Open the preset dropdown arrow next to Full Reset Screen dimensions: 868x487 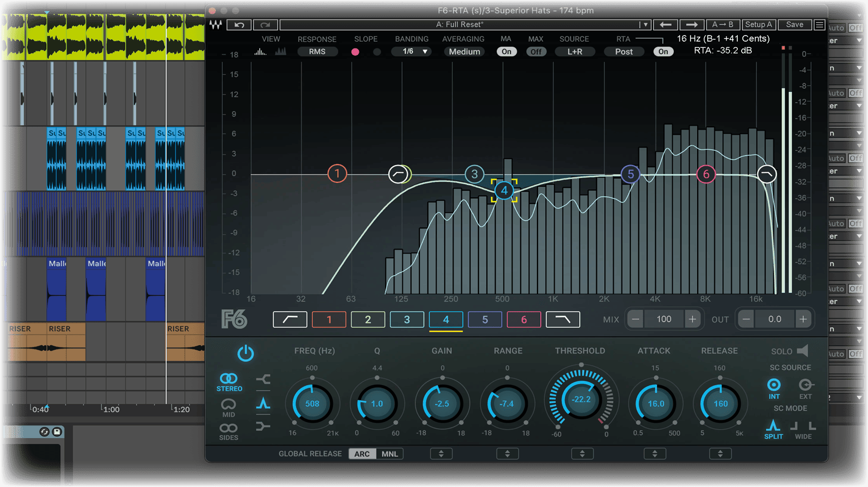[x=645, y=24]
